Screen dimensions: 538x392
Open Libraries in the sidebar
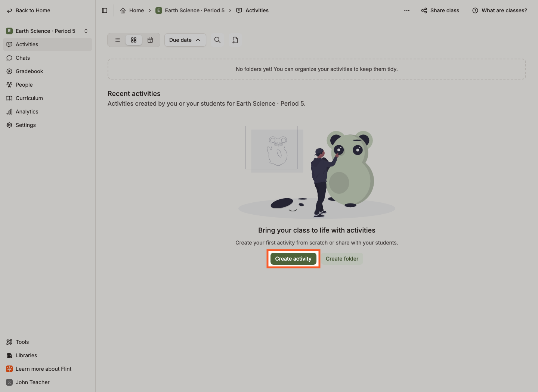[x=47, y=355]
